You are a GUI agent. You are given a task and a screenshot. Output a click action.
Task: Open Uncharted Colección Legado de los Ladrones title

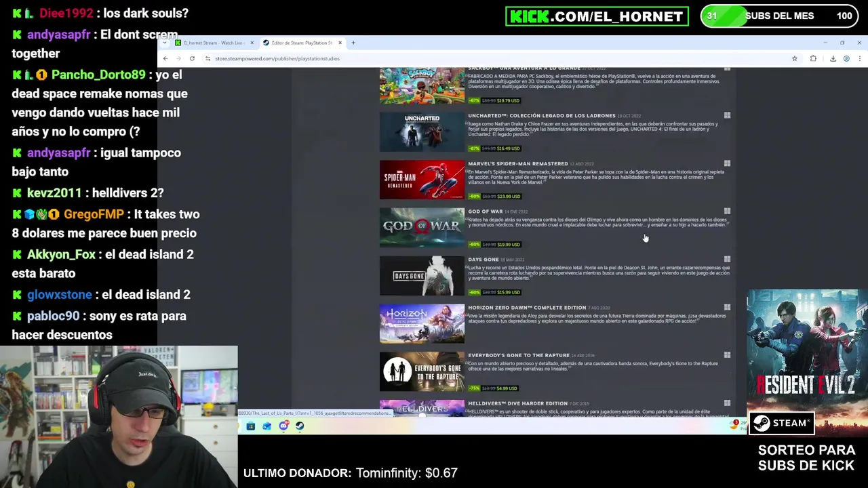coord(541,116)
